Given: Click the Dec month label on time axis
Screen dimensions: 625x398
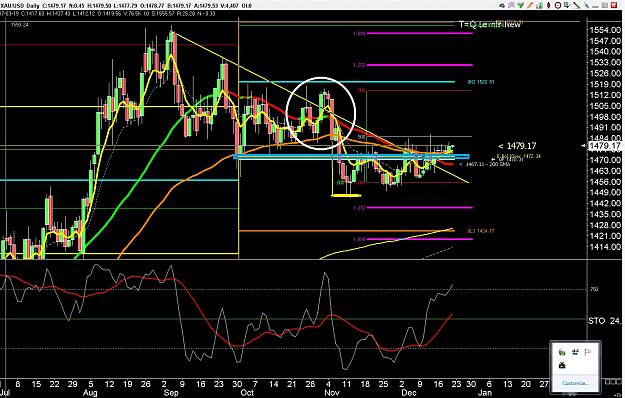Looking at the screenshot, I should coord(409,392).
